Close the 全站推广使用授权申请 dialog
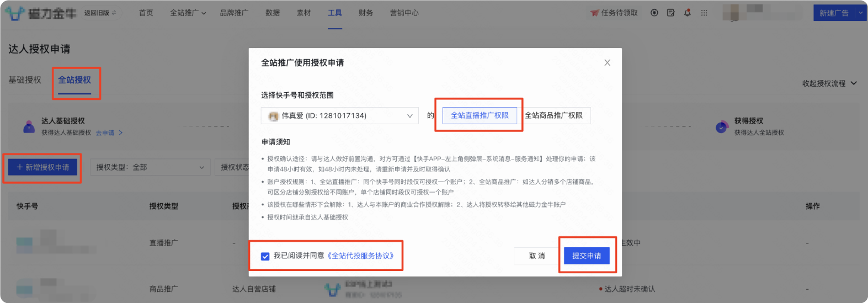 (x=607, y=62)
